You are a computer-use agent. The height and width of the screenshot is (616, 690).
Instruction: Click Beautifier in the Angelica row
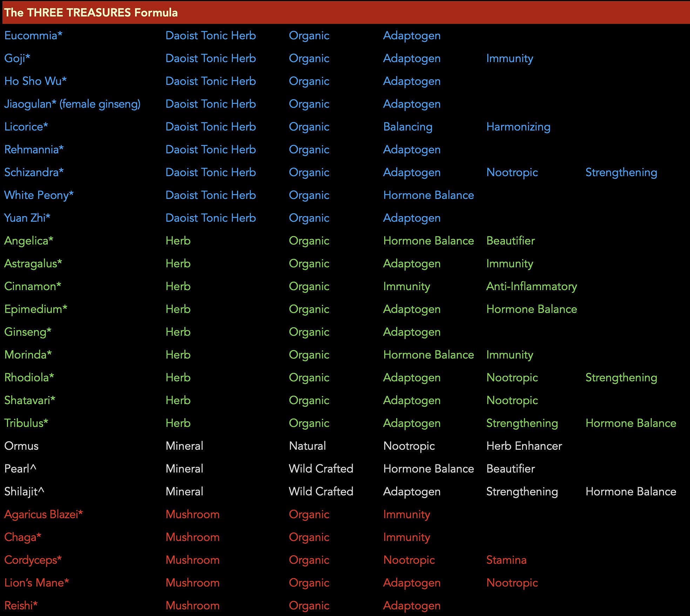point(510,241)
